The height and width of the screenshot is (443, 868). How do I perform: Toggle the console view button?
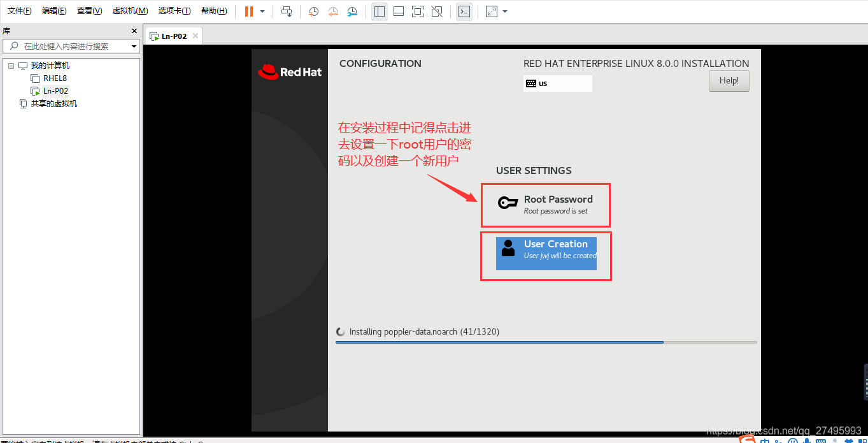coord(464,11)
